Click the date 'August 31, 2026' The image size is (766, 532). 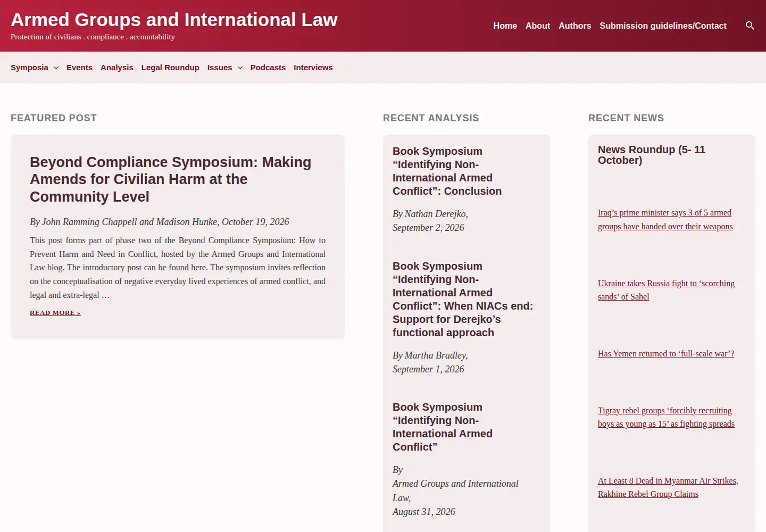point(424,512)
